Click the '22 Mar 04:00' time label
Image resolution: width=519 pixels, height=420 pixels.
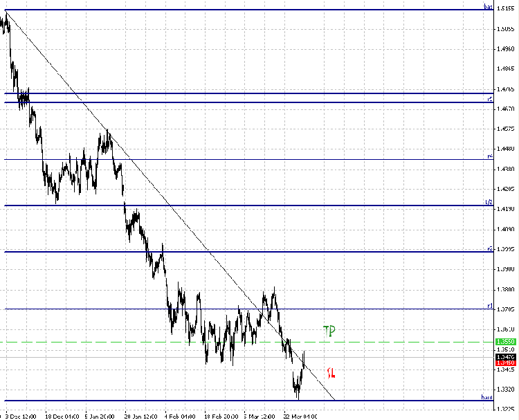[300, 417]
